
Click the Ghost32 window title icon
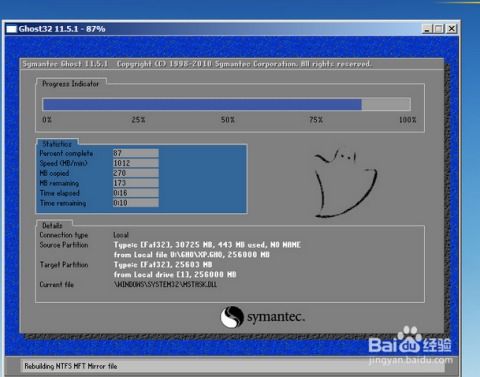coord(11,29)
